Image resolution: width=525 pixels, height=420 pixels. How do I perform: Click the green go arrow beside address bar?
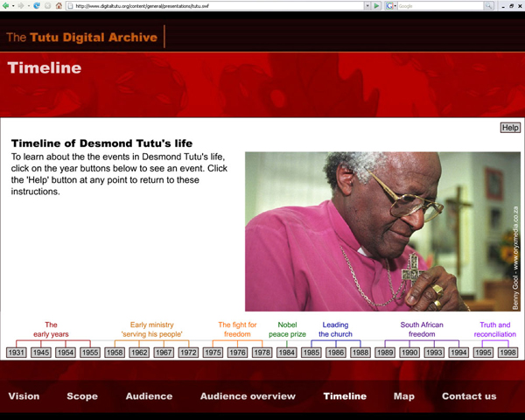point(377,5)
